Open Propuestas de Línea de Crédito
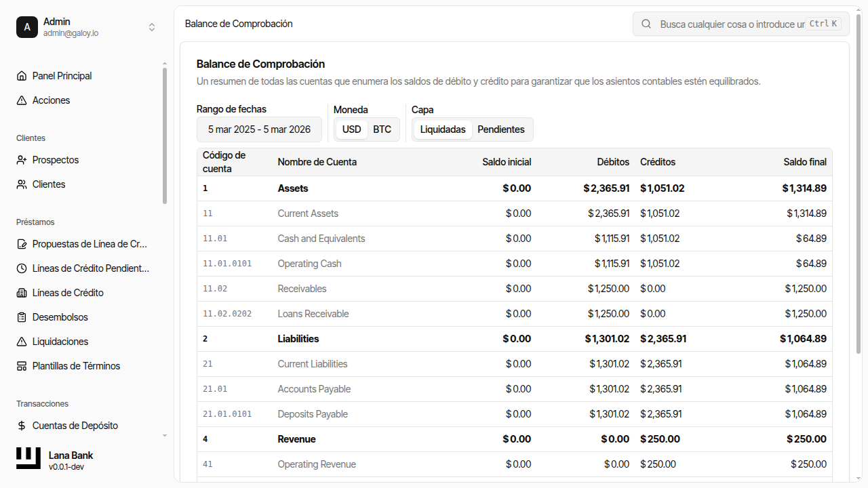The image size is (868, 488). tap(90, 244)
